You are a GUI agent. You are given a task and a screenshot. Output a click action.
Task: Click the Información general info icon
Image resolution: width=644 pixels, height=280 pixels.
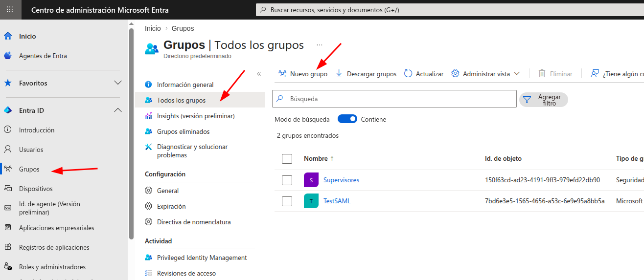tap(149, 85)
